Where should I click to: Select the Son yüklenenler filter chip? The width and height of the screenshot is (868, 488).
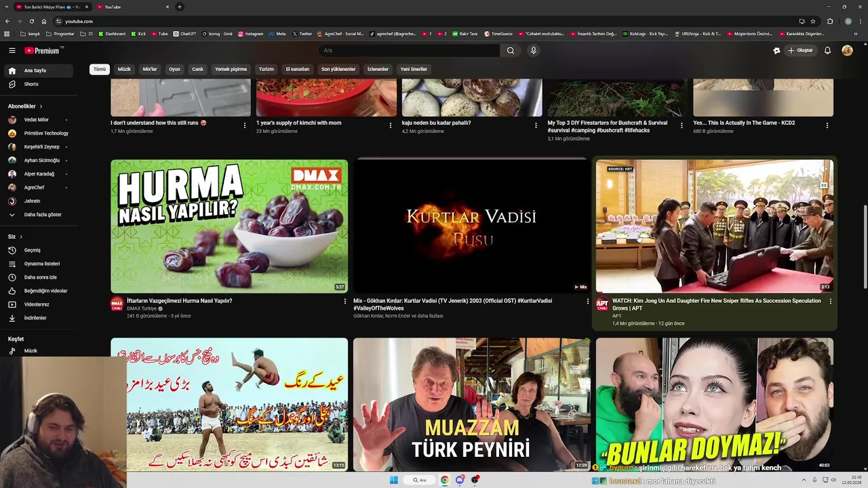338,69
